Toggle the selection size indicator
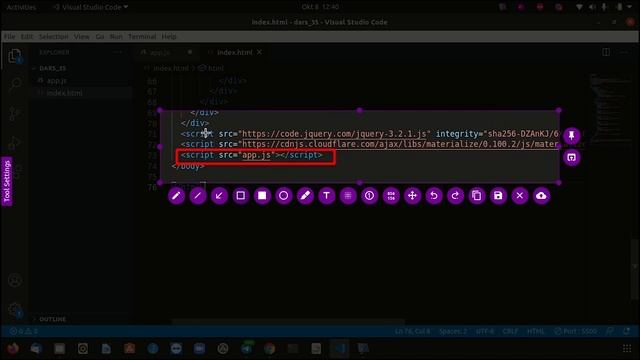The width and height of the screenshot is (640, 360). pos(391,196)
